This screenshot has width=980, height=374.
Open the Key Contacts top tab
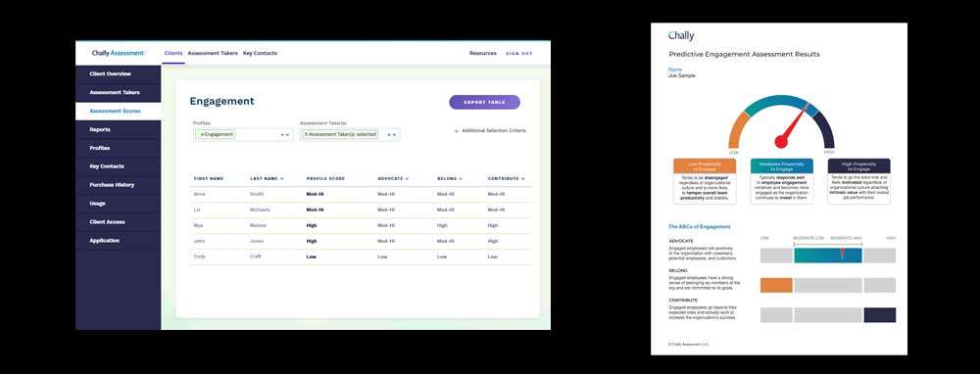coord(260,54)
